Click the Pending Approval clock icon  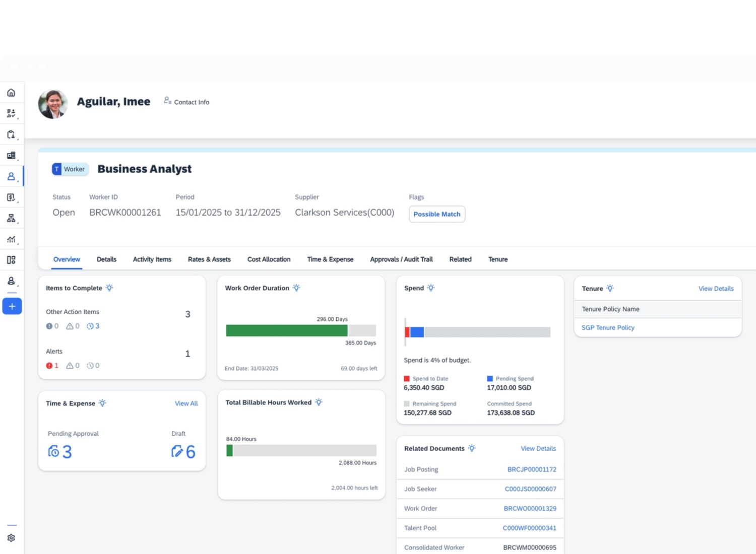click(x=53, y=451)
